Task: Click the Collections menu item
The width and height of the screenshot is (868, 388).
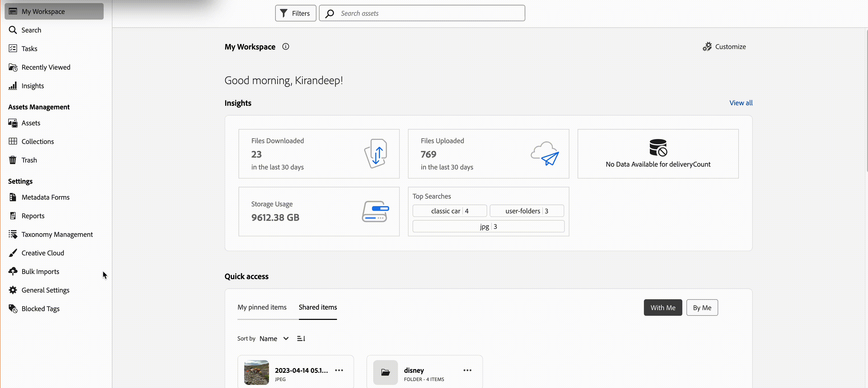Action: pyautogui.click(x=37, y=141)
